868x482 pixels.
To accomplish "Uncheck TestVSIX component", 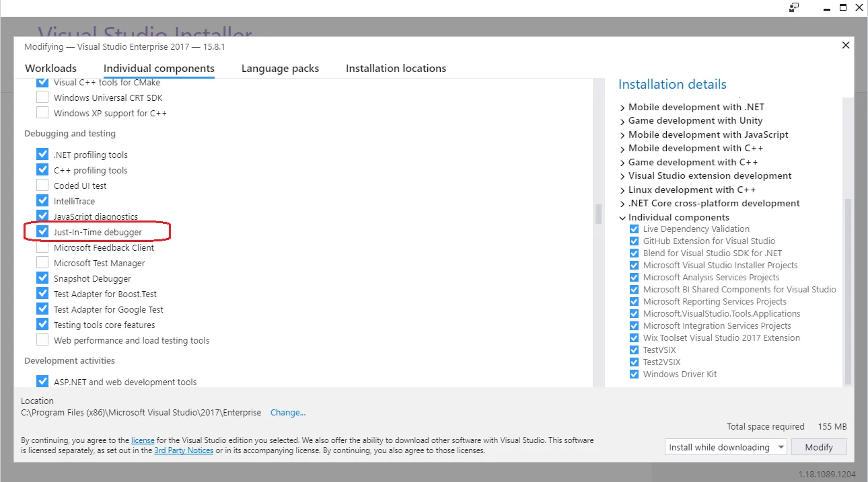I will tap(634, 350).
